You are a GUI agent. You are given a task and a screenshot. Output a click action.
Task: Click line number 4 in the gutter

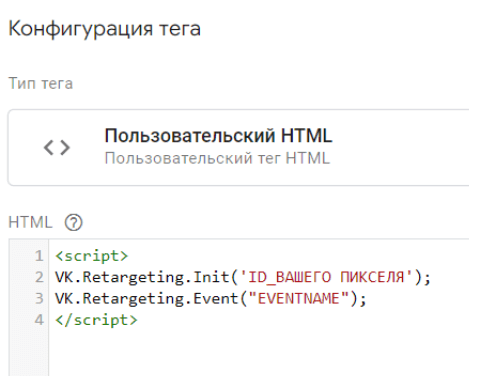[39, 320]
